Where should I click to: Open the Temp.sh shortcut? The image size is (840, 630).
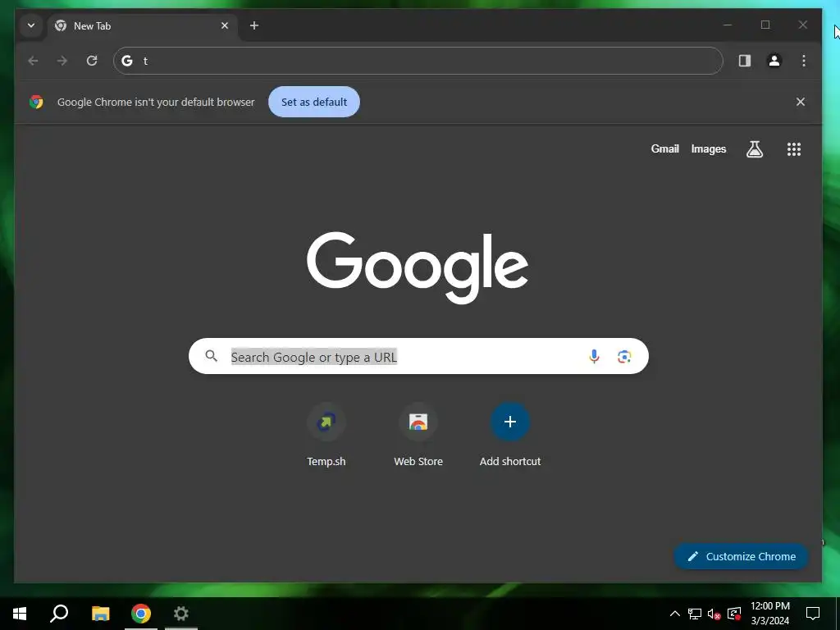tap(326, 435)
